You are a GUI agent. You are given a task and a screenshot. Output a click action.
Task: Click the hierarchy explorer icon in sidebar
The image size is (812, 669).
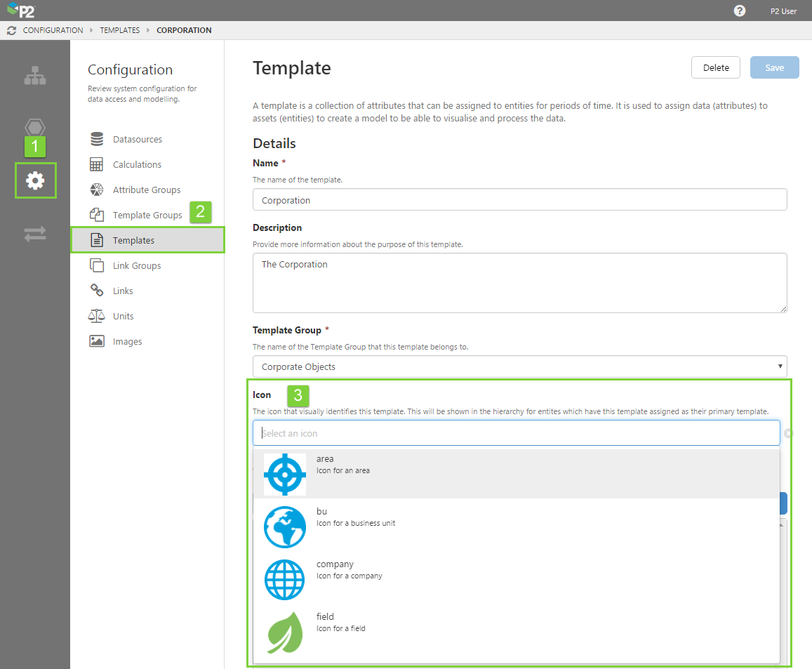pos(35,76)
